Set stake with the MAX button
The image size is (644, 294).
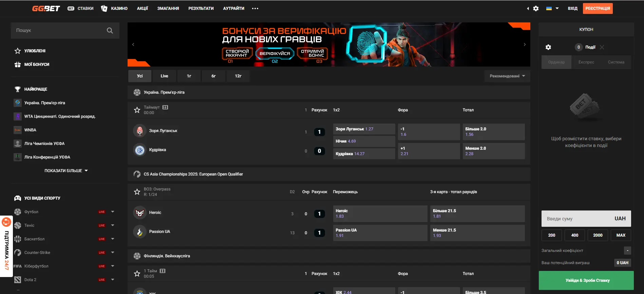[621, 235]
